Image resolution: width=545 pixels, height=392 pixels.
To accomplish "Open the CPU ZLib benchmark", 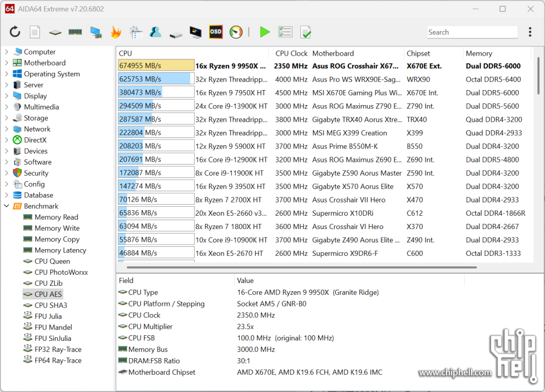I will click(x=48, y=283).
